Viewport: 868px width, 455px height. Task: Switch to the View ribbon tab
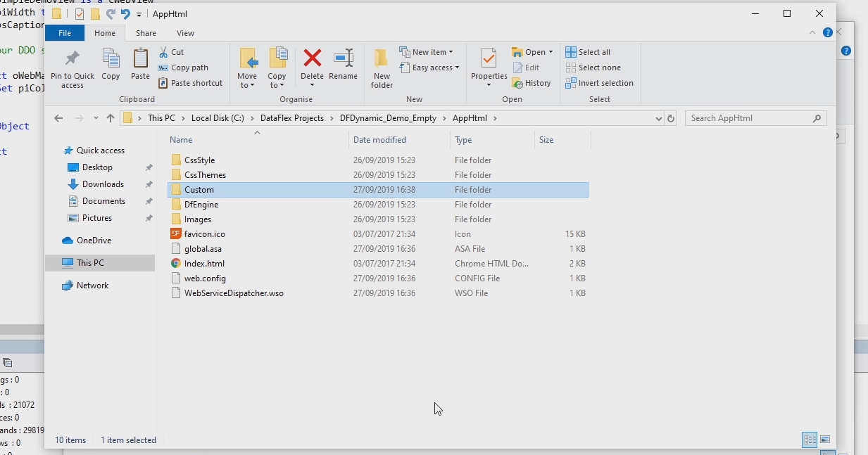click(185, 33)
